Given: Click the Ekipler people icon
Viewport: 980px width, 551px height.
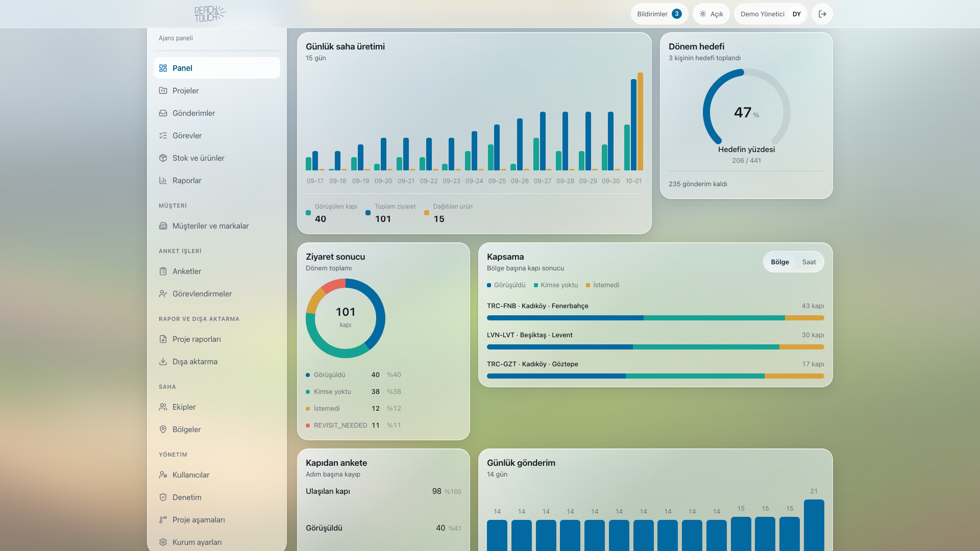Looking at the screenshot, I should pyautogui.click(x=163, y=407).
